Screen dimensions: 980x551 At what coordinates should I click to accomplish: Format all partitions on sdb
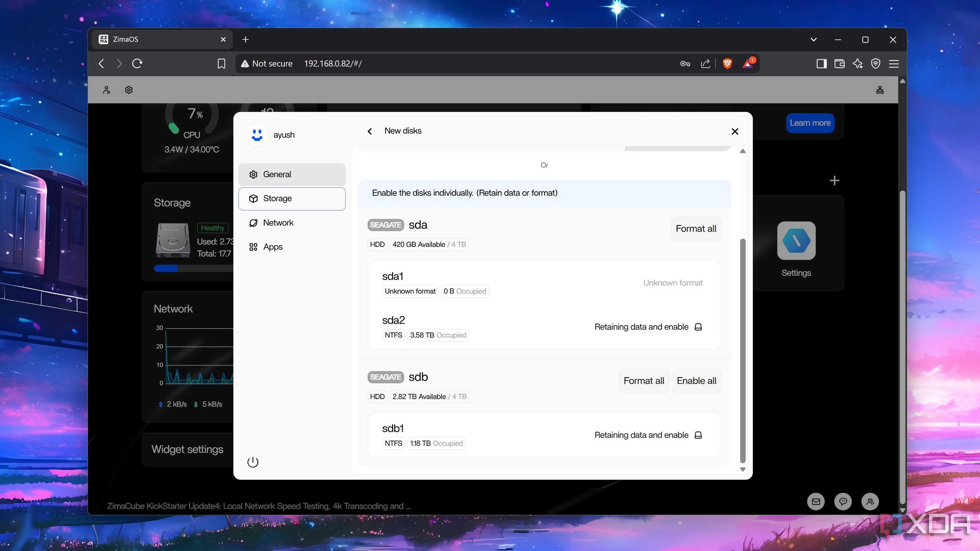point(644,381)
